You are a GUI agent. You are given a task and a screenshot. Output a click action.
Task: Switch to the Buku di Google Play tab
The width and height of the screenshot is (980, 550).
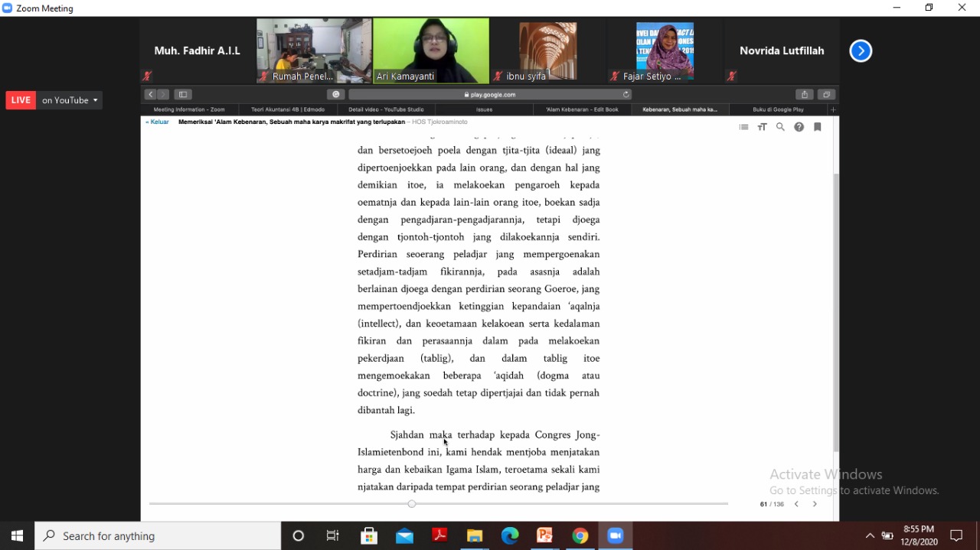[778, 109]
